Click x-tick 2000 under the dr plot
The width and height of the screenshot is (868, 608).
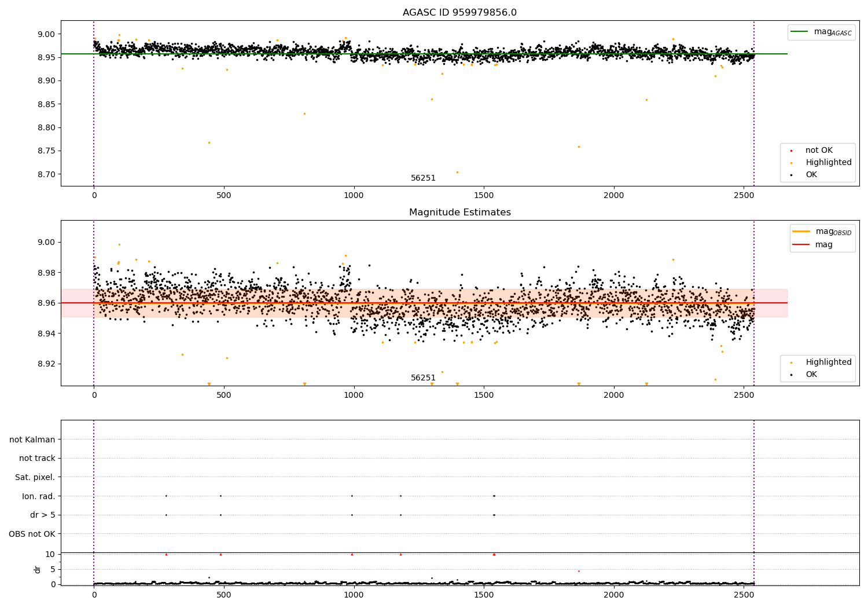613,594
